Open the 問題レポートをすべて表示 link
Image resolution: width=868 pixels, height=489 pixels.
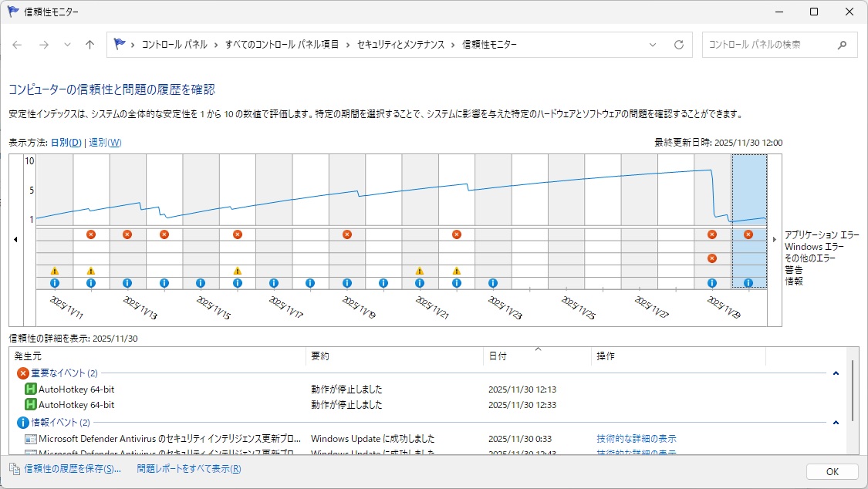(189, 469)
